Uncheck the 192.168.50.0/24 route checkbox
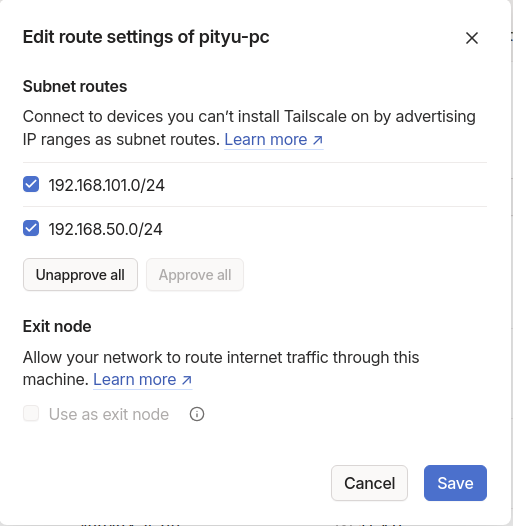The image size is (513, 526). click(31, 228)
